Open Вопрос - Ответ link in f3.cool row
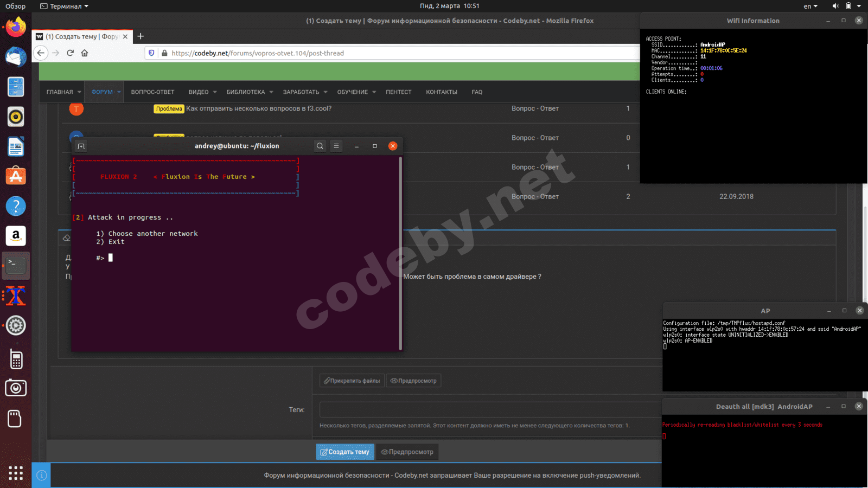Viewport: 868px width, 488px height. click(x=535, y=108)
